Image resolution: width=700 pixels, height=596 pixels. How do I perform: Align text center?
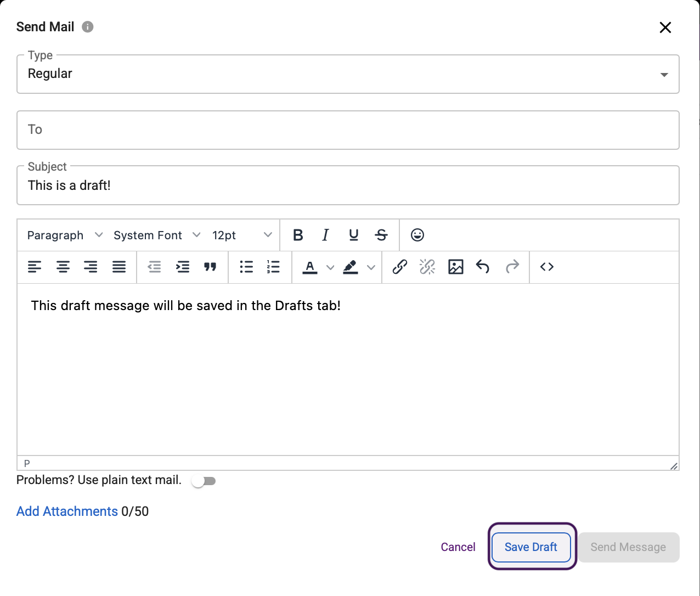pyautogui.click(x=63, y=267)
